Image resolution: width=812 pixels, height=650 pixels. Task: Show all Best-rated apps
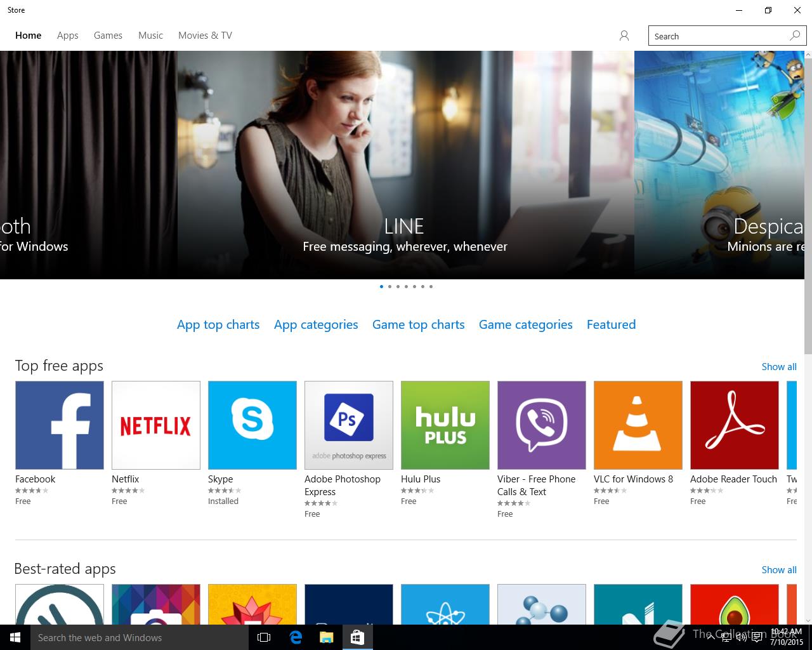[x=779, y=570]
